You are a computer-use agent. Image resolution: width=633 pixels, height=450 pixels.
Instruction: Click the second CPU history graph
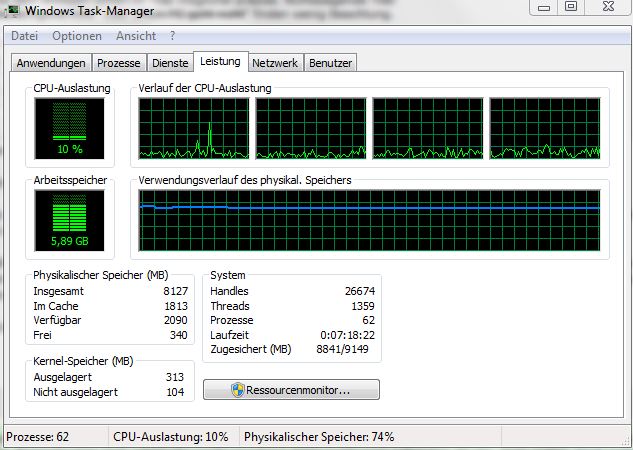(x=311, y=129)
